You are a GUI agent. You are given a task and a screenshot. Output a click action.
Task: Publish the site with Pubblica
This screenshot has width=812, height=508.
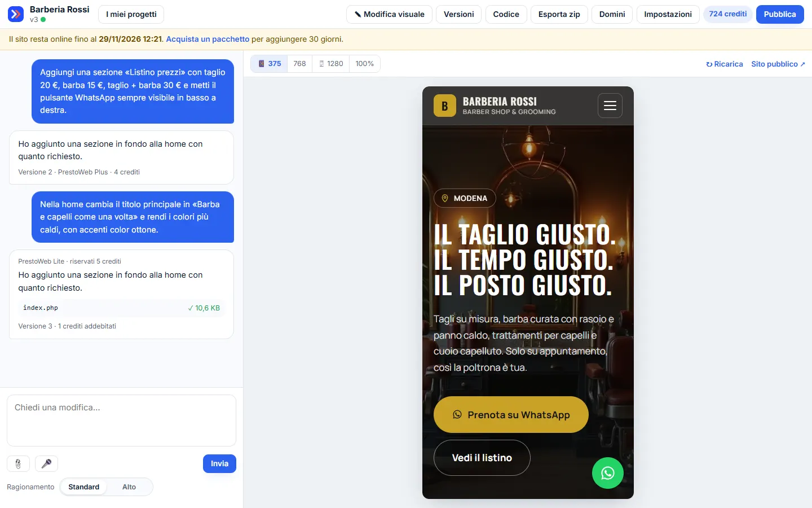[780, 14]
